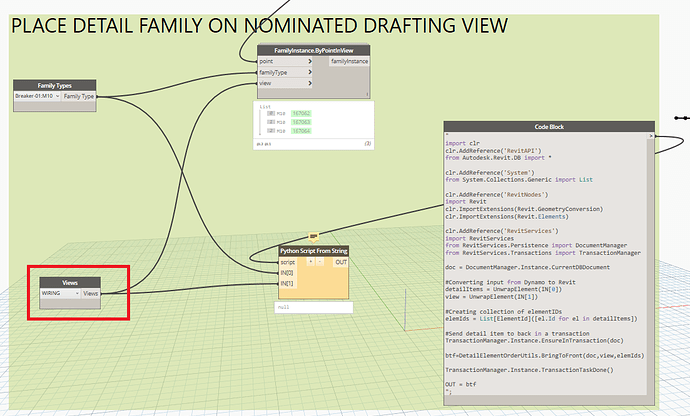Image resolution: width=690 pixels, height=416 pixels.
Task: Click the clr.AddReference('RevitAPI') line
Action: tap(493, 151)
